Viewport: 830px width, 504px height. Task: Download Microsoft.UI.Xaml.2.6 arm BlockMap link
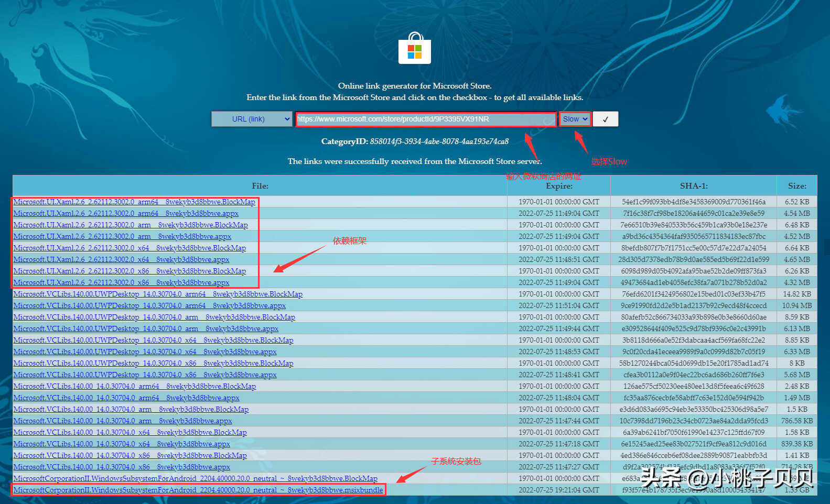click(x=131, y=225)
